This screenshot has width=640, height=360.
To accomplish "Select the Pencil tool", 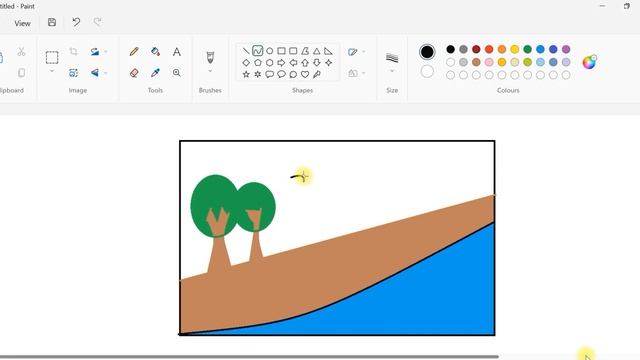I will point(134,51).
